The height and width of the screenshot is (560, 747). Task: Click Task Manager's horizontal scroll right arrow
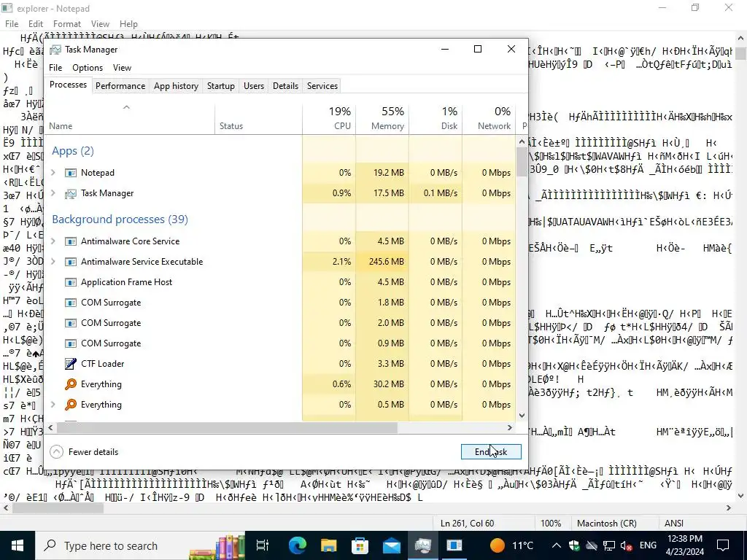tap(510, 427)
